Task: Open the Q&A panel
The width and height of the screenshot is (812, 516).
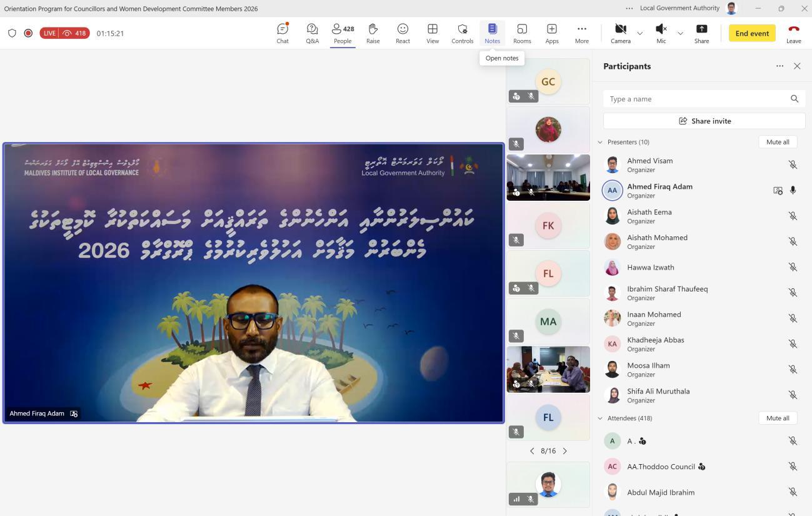Action: pyautogui.click(x=312, y=33)
